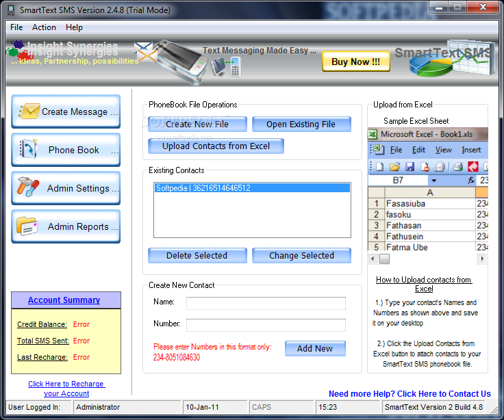The width and height of the screenshot is (504, 420).
Task: Select the Fathusein cell
Action: (x=430, y=236)
